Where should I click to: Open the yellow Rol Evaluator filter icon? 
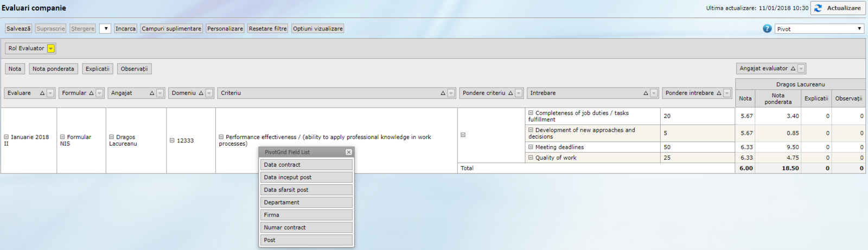point(50,48)
